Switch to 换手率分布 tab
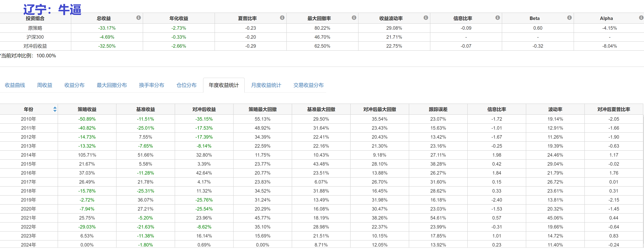The width and height of the screenshot is (644, 249). point(152,85)
